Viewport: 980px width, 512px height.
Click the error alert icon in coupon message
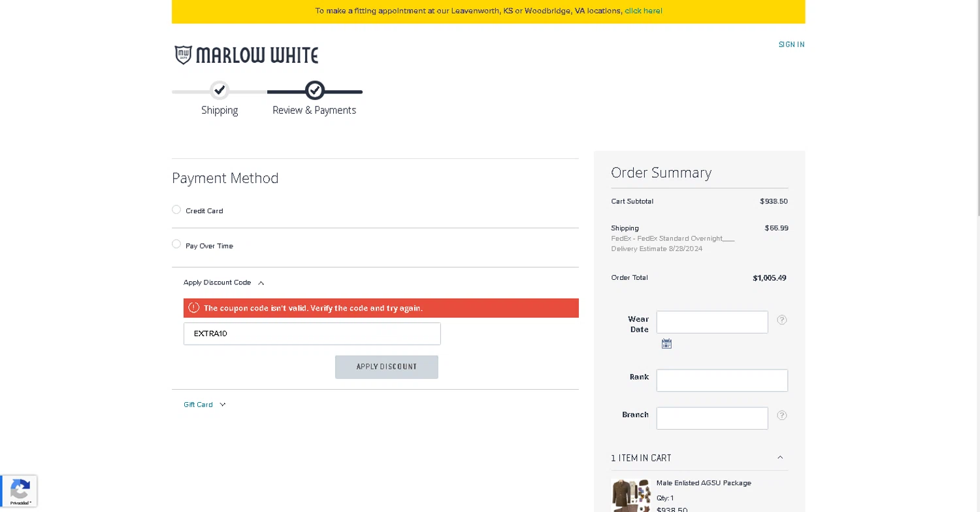coord(193,308)
